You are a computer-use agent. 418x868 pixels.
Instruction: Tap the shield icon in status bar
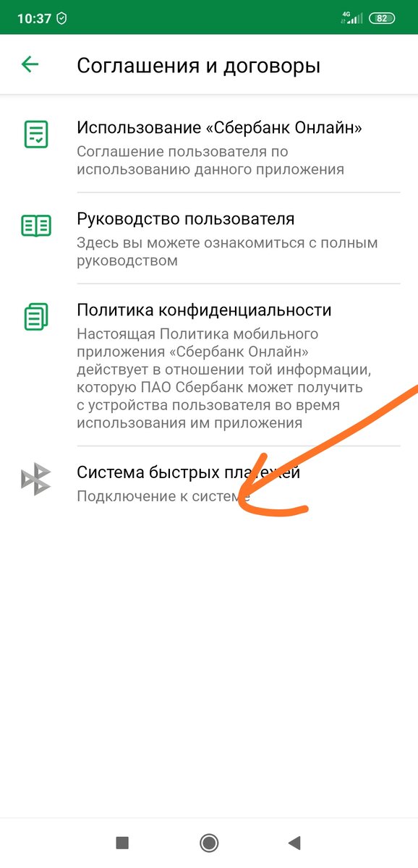[x=61, y=19]
